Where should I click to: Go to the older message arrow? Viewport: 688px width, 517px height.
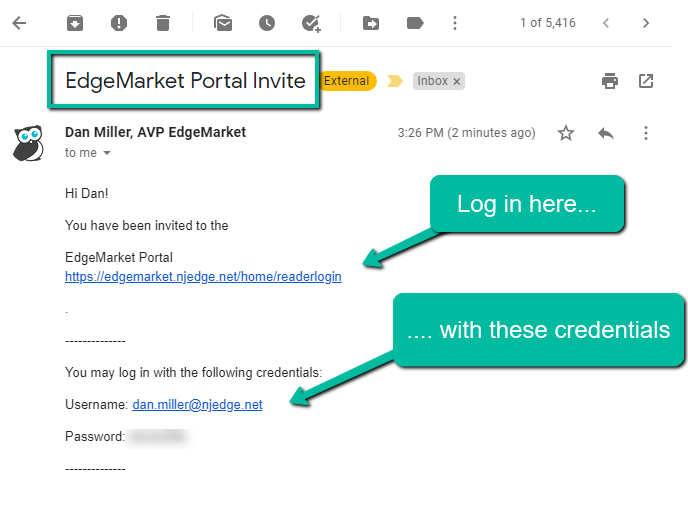pyautogui.click(x=646, y=23)
